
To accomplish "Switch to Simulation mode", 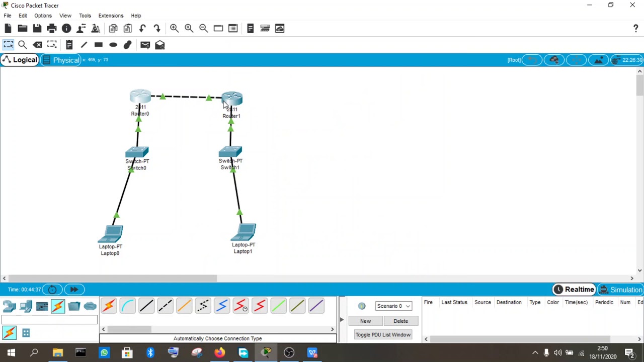I will (x=620, y=290).
